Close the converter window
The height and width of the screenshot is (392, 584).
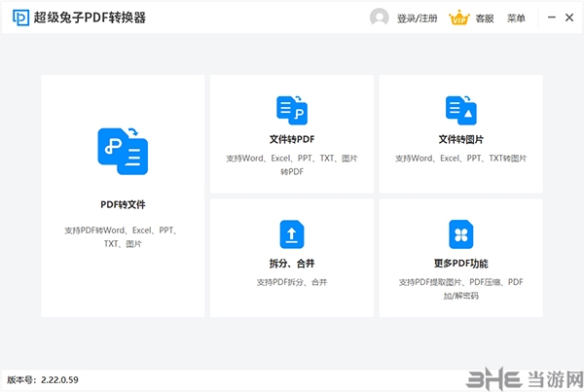click(x=569, y=18)
